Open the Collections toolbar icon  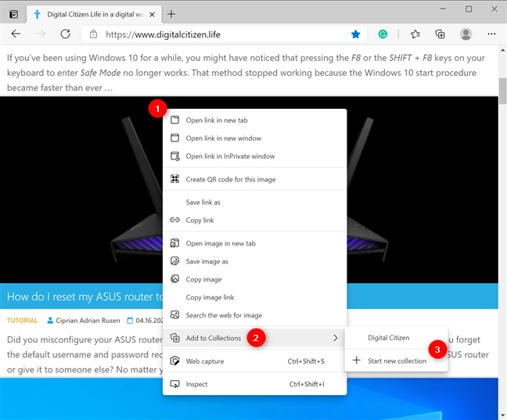pos(440,34)
